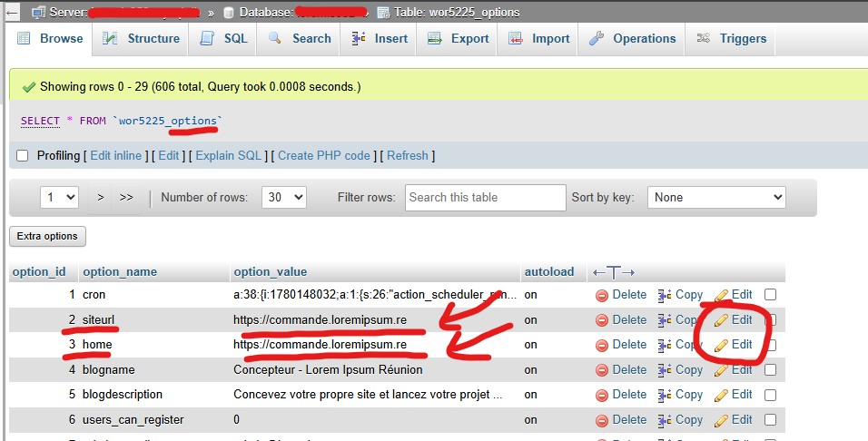Viewport: 868px width, 441px height.
Task: Click the Explain SQL link
Action: (x=229, y=156)
